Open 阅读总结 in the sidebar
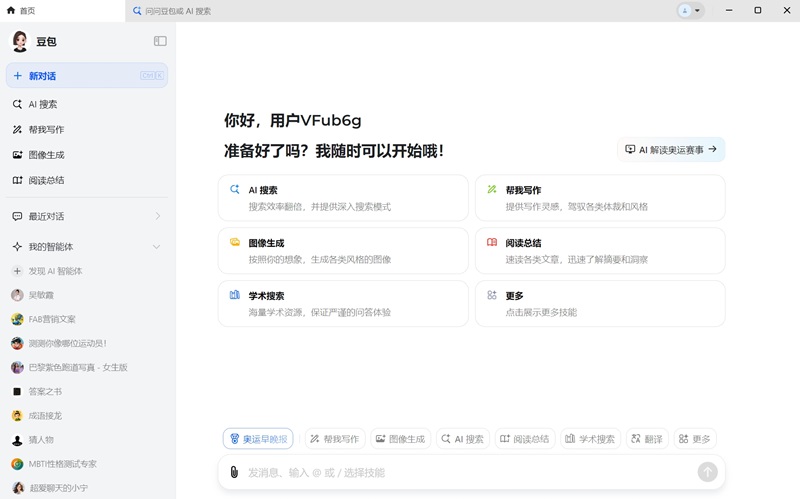This screenshot has width=800, height=499. coord(46,181)
